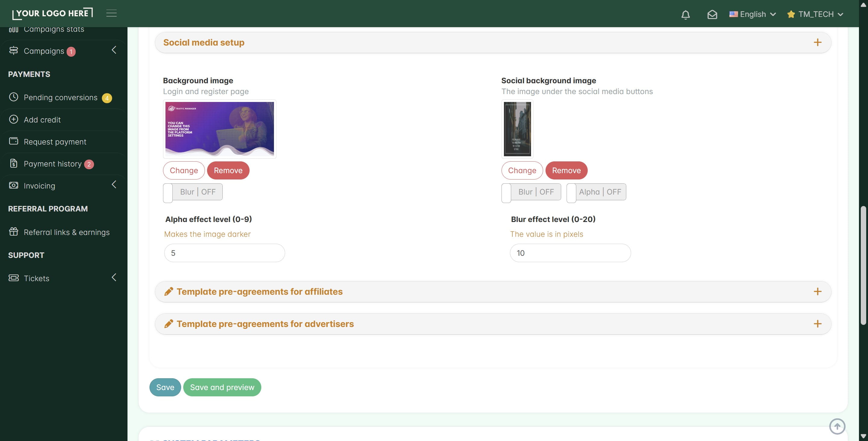This screenshot has width=868, height=441.
Task: Click the Referral links gift icon
Action: point(14,232)
